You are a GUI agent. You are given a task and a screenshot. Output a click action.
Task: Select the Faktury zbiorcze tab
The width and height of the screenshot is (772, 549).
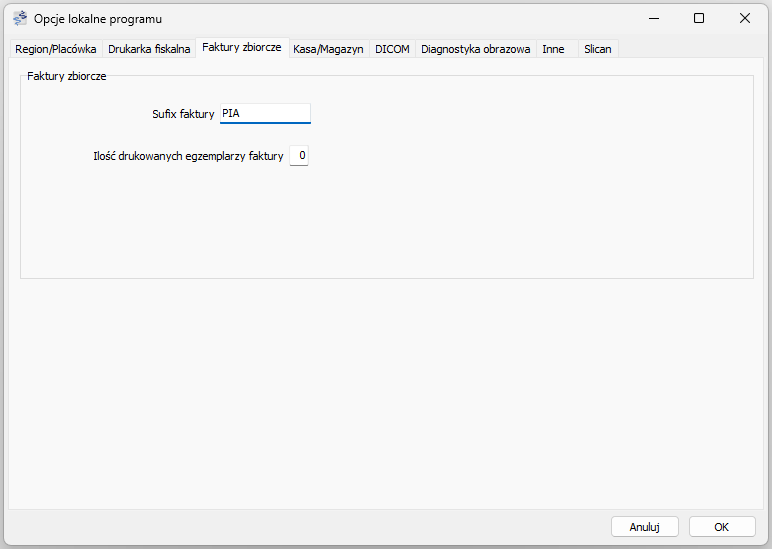pyautogui.click(x=242, y=47)
